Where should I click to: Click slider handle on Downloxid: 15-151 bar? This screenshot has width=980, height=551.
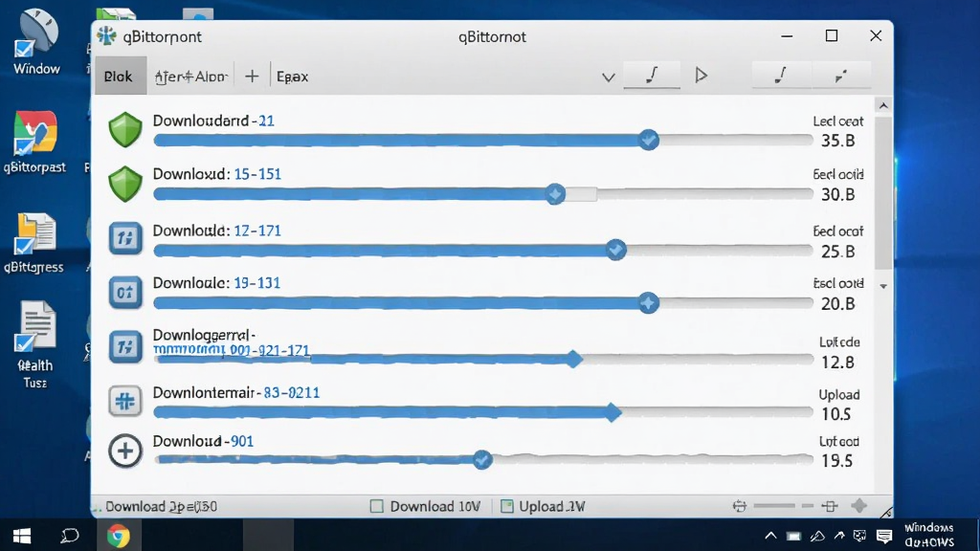tap(554, 194)
